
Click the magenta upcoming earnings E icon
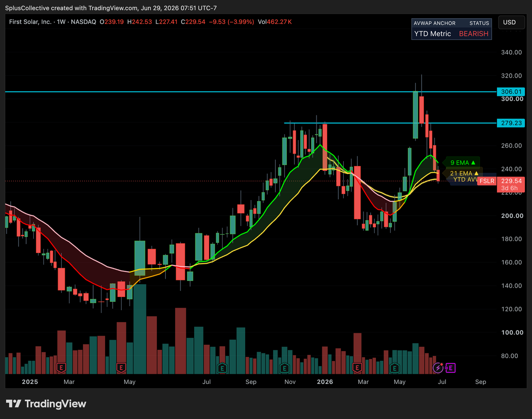[450, 368]
